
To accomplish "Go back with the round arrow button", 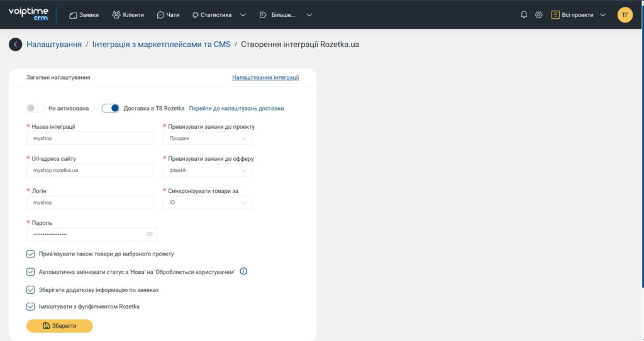I will coord(15,45).
